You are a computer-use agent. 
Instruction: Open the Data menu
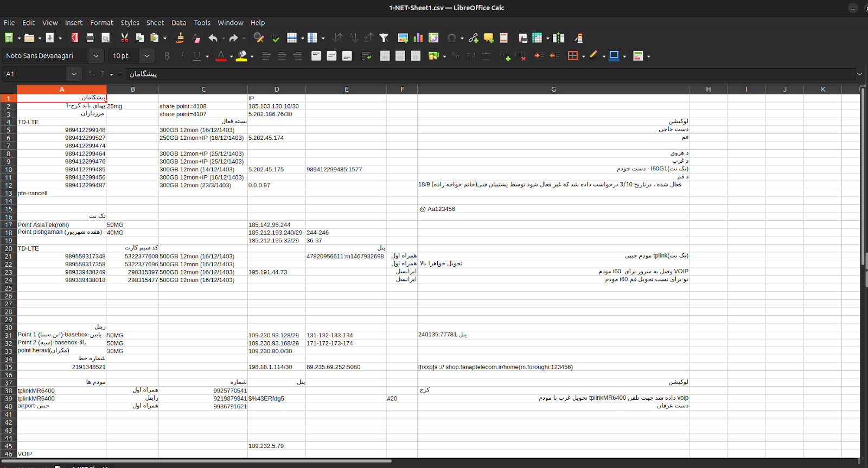178,23
